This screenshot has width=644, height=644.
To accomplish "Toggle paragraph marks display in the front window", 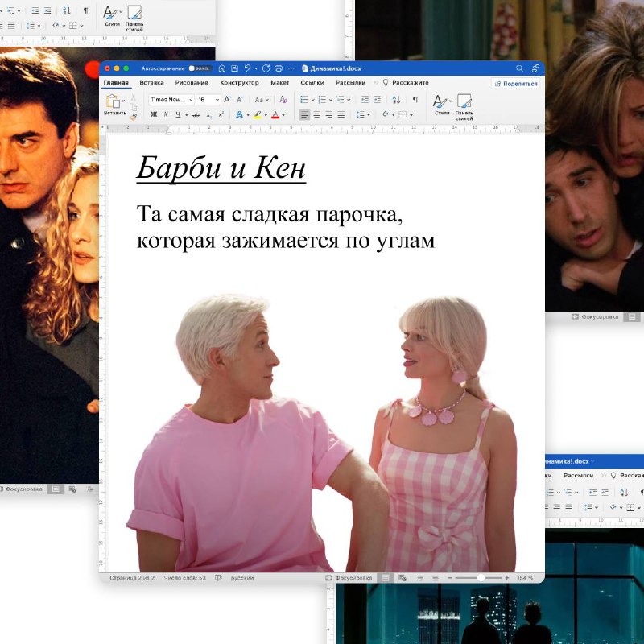I will click(415, 99).
